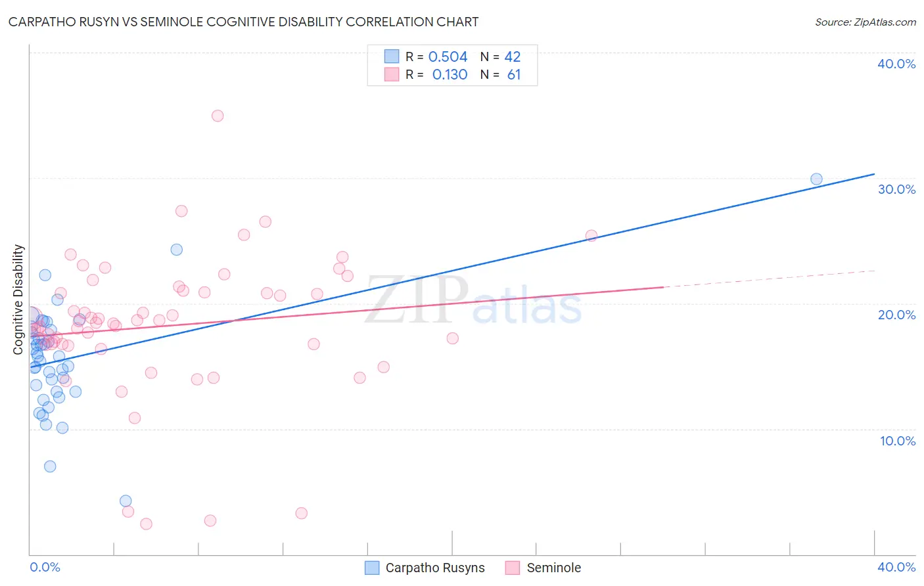Click the pink Seminole legend swatch
Image resolution: width=924 pixels, height=586 pixels.
pyautogui.click(x=513, y=568)
